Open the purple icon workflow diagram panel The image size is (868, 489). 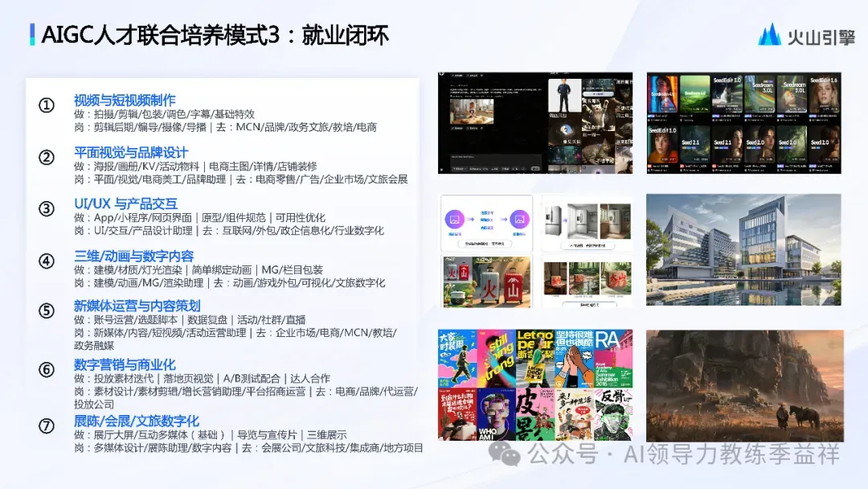click(x=486, y=224)
